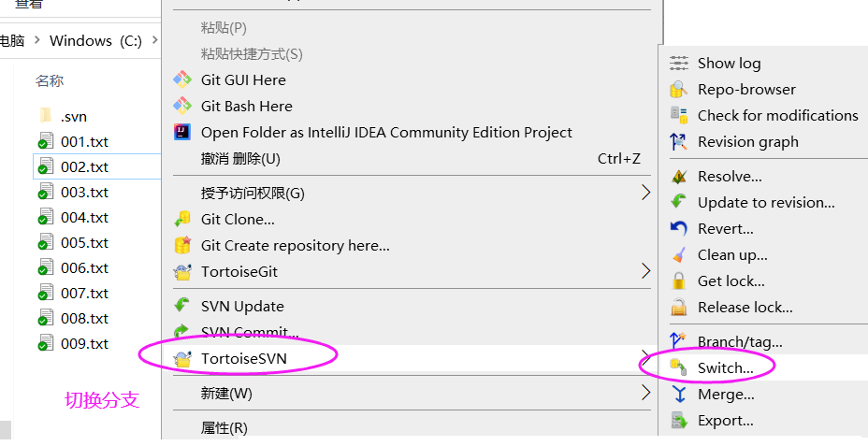The height and width of the screenshot is (446, 868).
Task: Click Windows (C:) in the address breadcrumb
Action: click(94, 41)
